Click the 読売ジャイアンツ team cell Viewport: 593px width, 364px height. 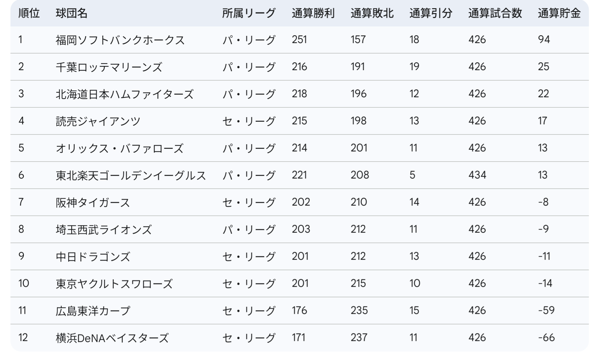point(98,121)
